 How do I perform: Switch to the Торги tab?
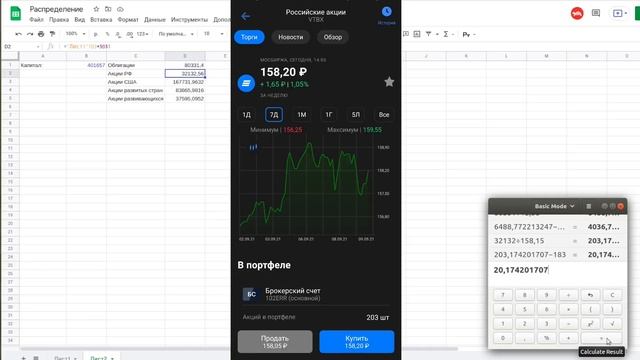(x=249, y=37)
